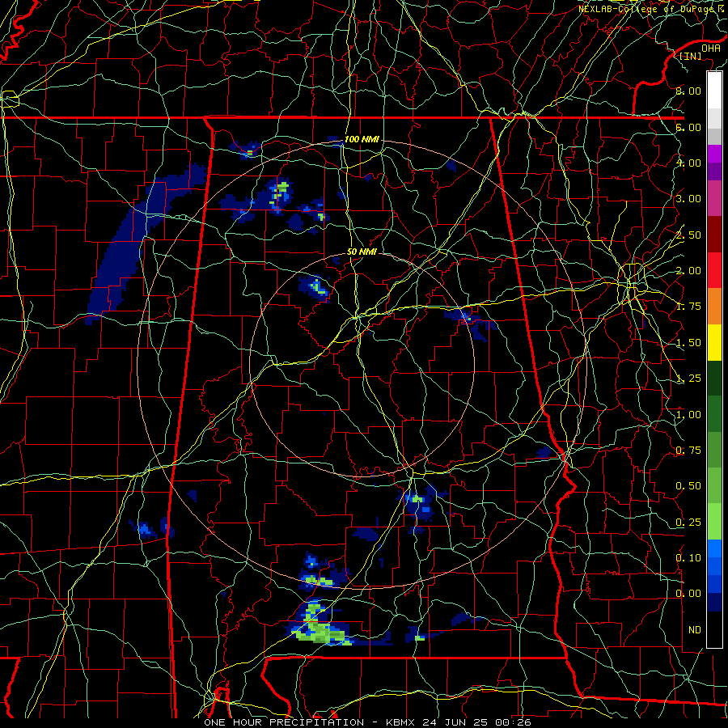Pick the bright red swatch beside 2.00

pos(714,270)
